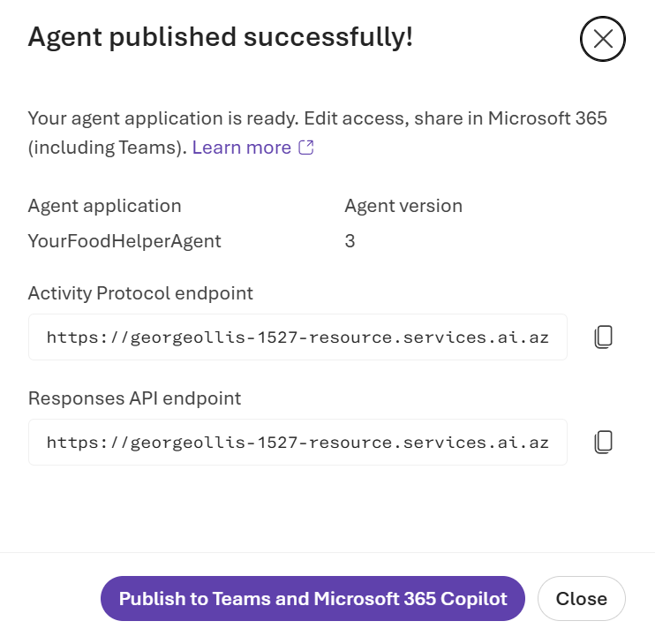655x644 pixels.
Task: Click the 'Agent published successfully!' heading
Action: tap(221, 37)
